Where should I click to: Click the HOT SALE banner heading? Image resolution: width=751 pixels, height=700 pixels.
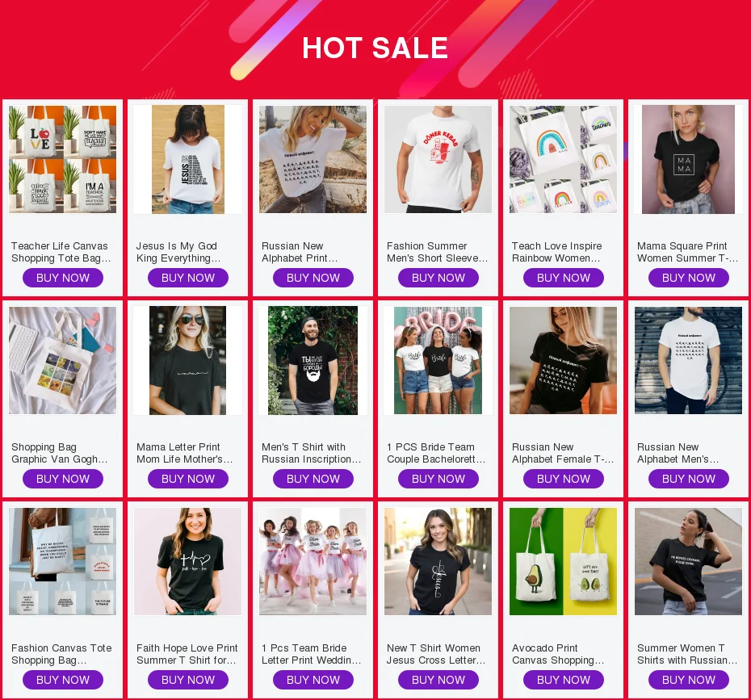375,48
